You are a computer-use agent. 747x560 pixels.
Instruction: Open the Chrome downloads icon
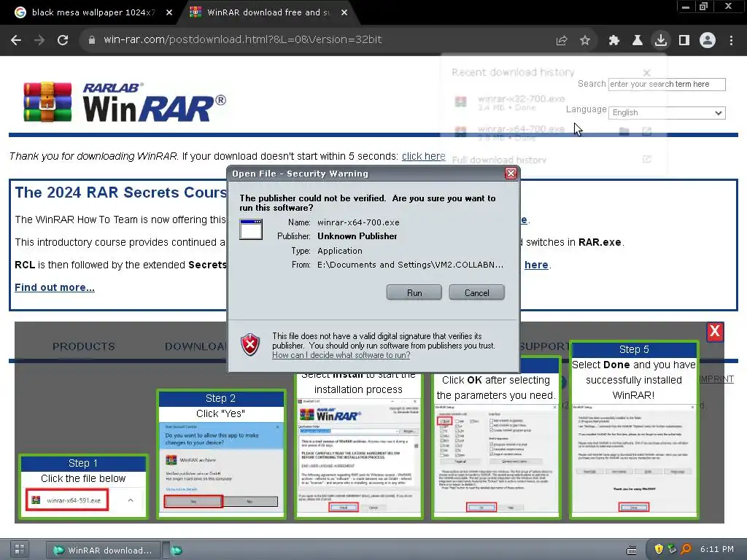pos(661,40)
